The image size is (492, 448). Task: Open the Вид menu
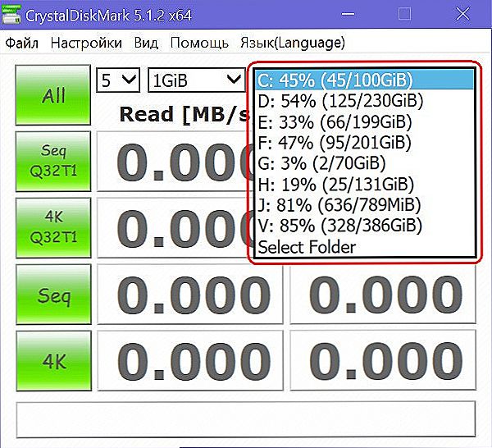click(x=146, y=43)
